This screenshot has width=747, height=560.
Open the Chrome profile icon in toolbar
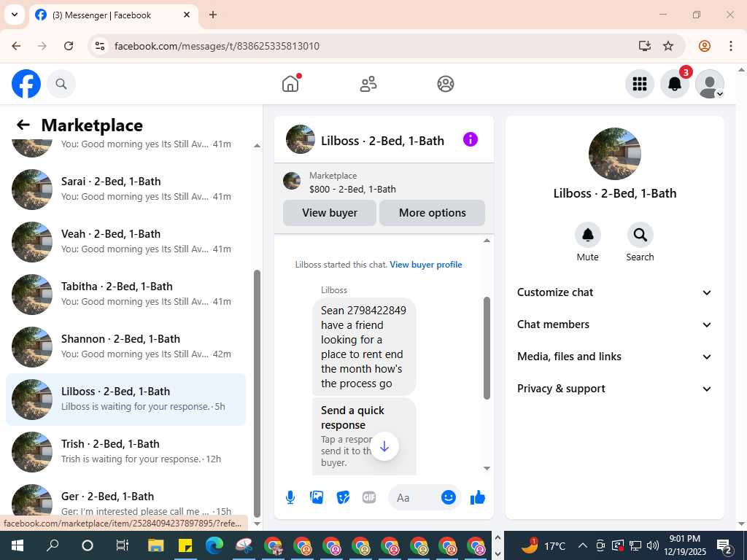[x=705, y=46]
